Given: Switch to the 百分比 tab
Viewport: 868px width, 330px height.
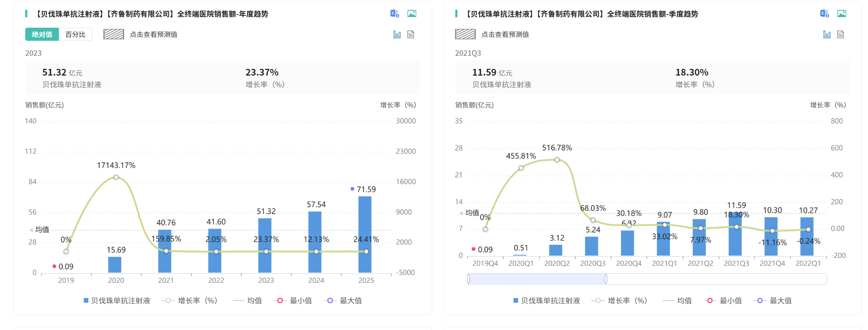Looking at the screenshot, I should (x=75, y=34).
